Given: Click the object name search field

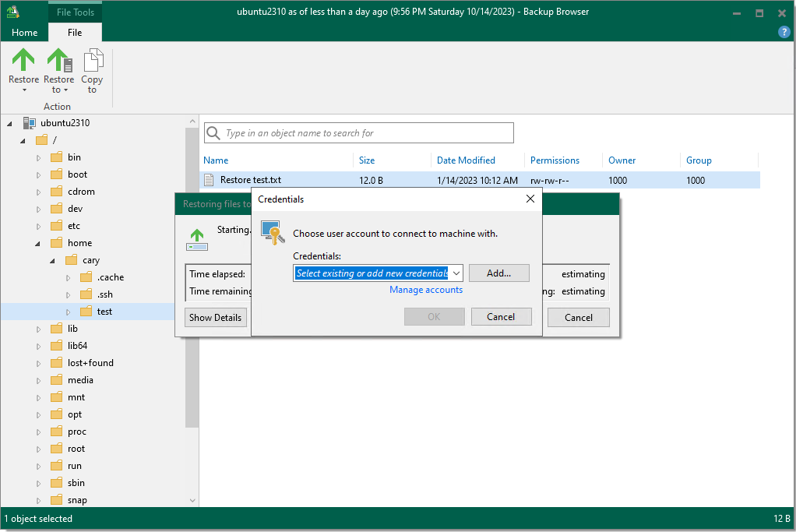Looking at the screenshot, I should tap(366, 133).
